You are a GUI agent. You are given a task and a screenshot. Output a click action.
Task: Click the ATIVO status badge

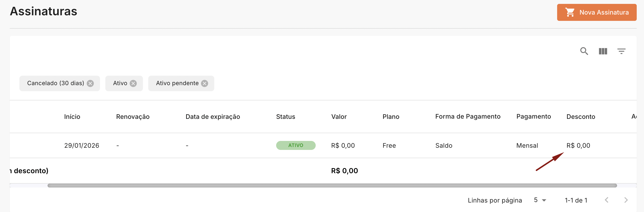296,145
